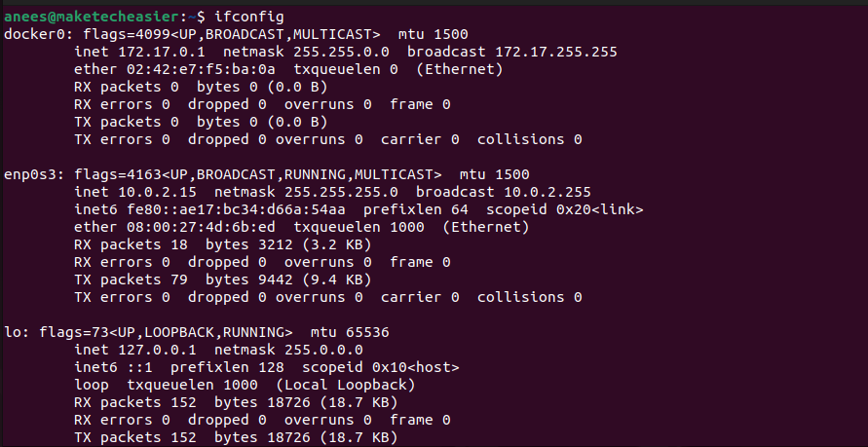Viewport: 868px width, 447px height.
Task: Click the loopback address 127.0.0.1
Action: (x=156, y=350)
